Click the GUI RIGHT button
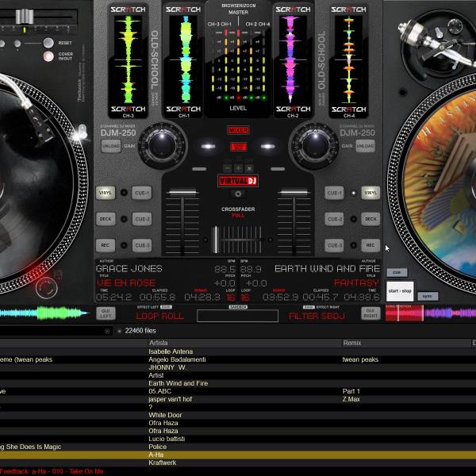Screen dimensions: 476x476 tap(370, 313)
